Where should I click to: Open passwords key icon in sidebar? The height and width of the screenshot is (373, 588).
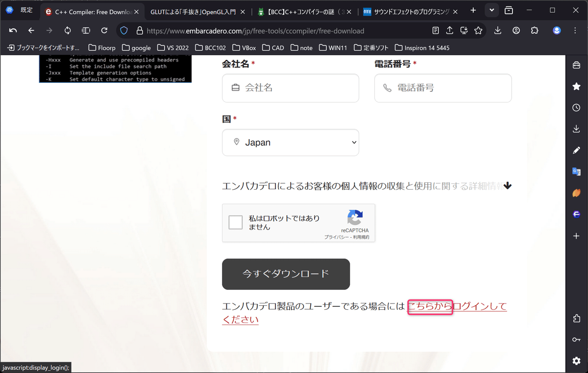pyautogui.click(x=576, y=340)
